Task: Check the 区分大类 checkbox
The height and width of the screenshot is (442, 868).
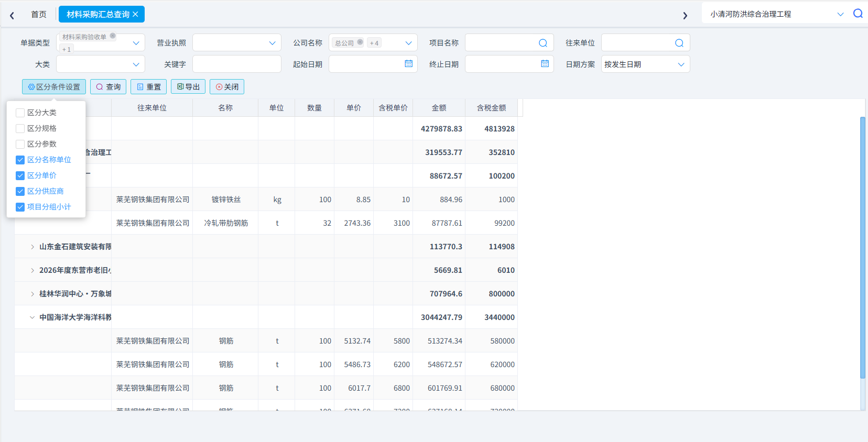Action: (20, 113)
